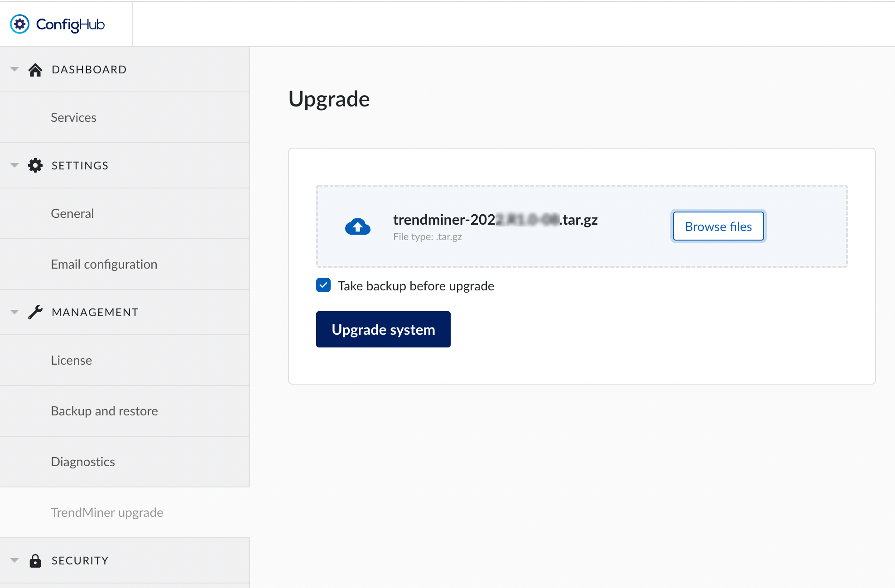Viewport: 895px width, 588px height.
Task: Open Backup and restore
Action: [x=125, y=411]
